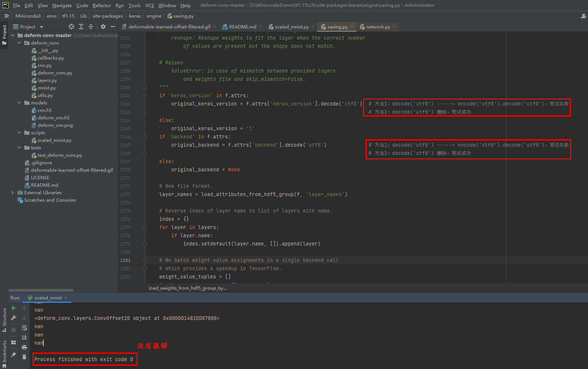588x369 pixels.
Task: Close the saving.py editor tab
Action: [352, 27]
